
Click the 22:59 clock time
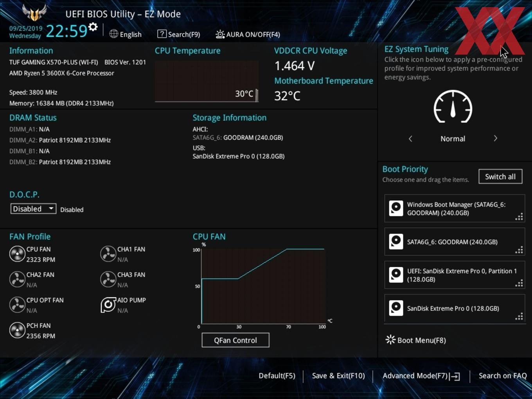click(x=66, y=31)
